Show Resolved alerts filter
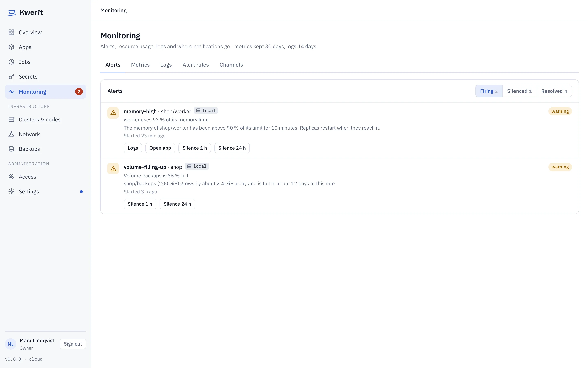 tap(554, 91)
